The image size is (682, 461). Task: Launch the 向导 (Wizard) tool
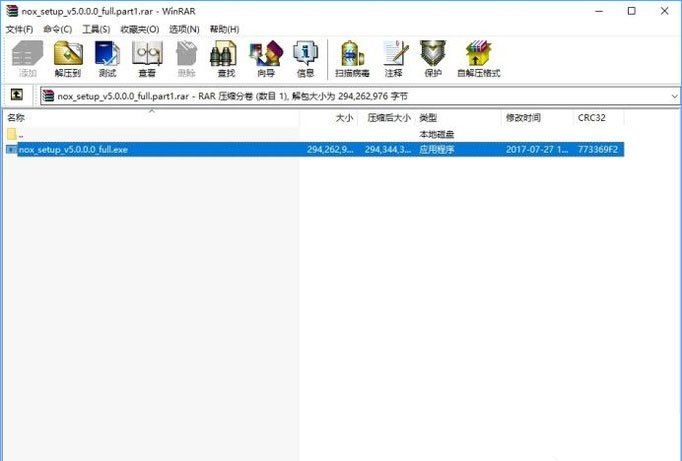click(266, 59)
